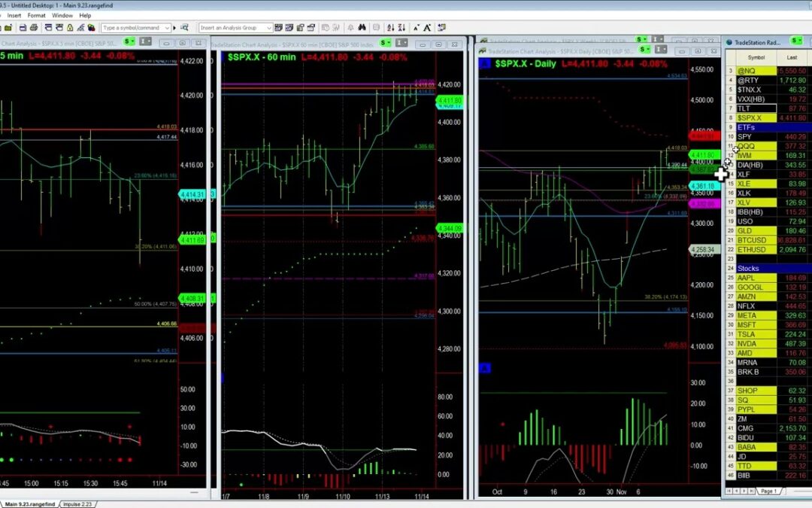This screenshot has height=508, width=812.
Task: Select the AAPL symbol row
Action: pyautogui.click(x=756, y=278)
